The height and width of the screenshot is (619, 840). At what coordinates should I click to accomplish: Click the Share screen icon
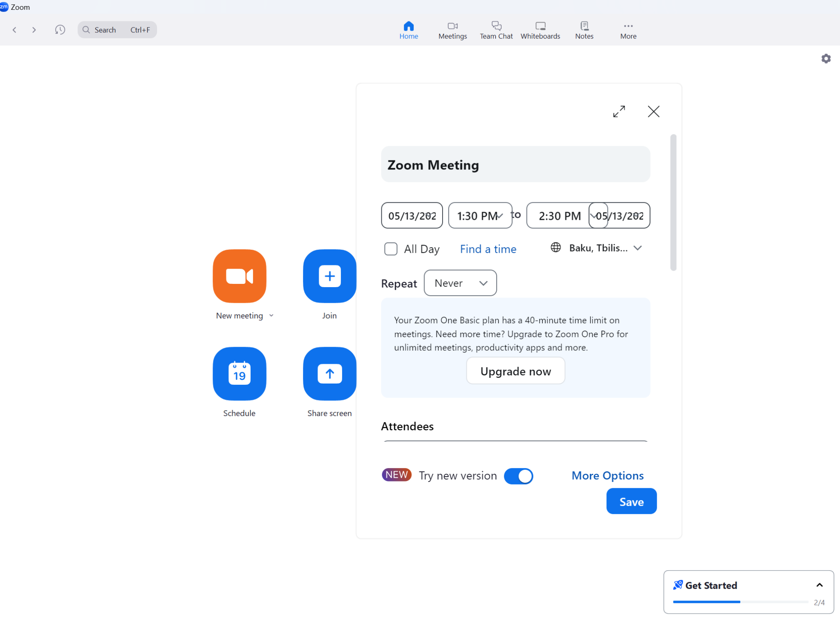tap(329, 374)
